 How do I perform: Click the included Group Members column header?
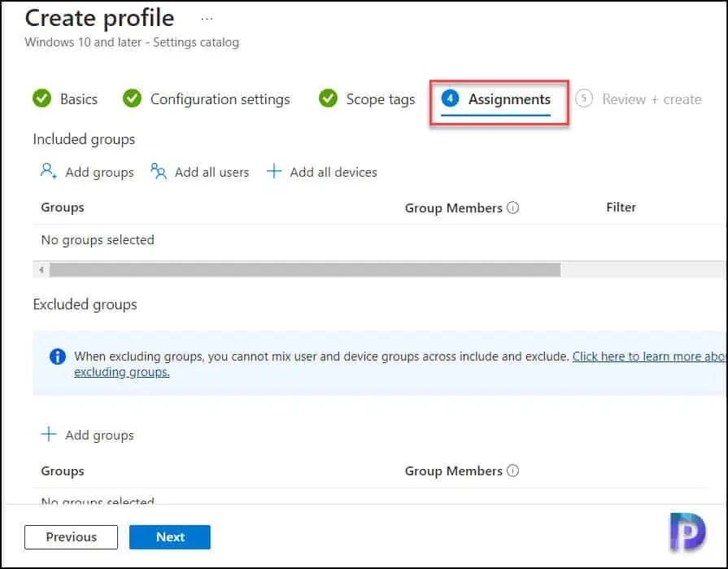[x=454, y=208]
